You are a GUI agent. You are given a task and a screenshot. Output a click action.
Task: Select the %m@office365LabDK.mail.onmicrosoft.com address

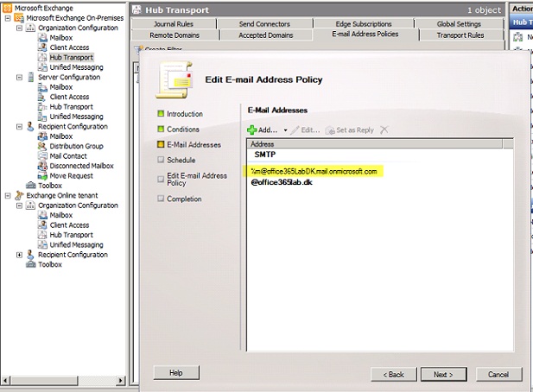coord(314,171)
